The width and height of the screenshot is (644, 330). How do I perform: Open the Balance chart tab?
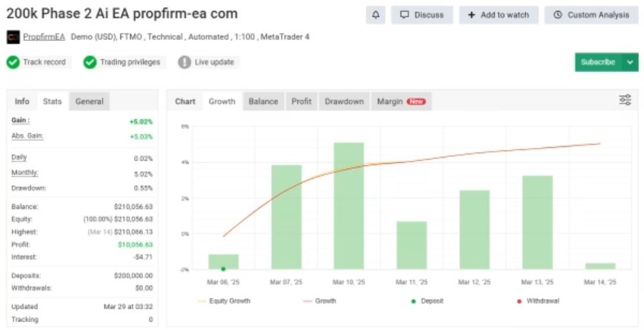[263, 102]
